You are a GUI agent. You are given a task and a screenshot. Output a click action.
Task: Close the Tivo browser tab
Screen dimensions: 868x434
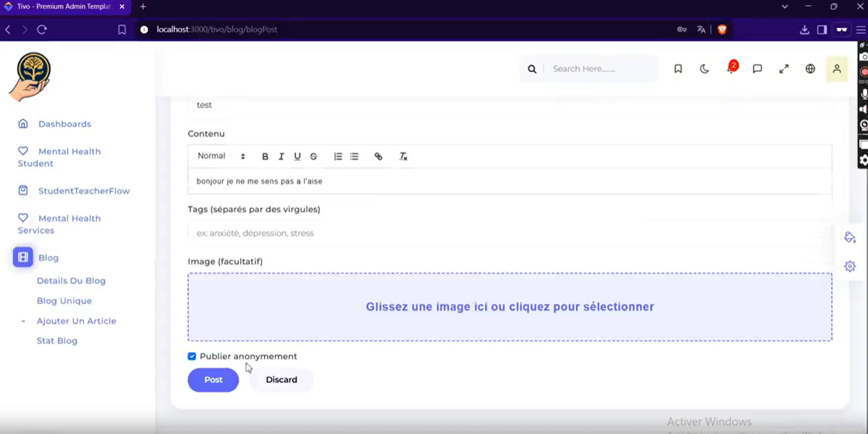pyautogui.click(x=122, y=7)
